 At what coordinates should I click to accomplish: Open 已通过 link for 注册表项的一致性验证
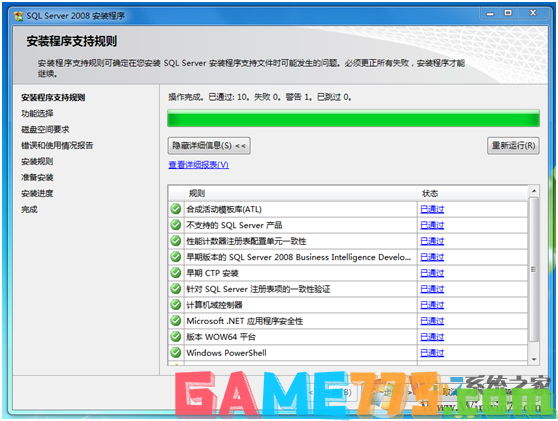tap(432, 289)
